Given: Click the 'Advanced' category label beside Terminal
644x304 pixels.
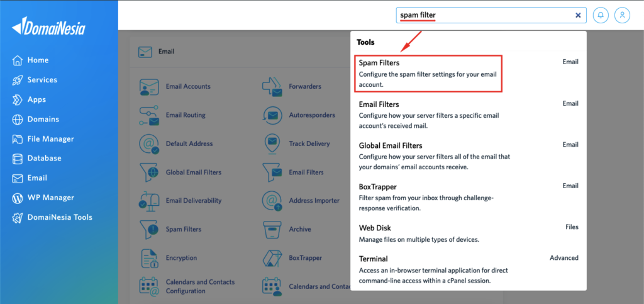Looking at the screenshot, I should (564, 258).
